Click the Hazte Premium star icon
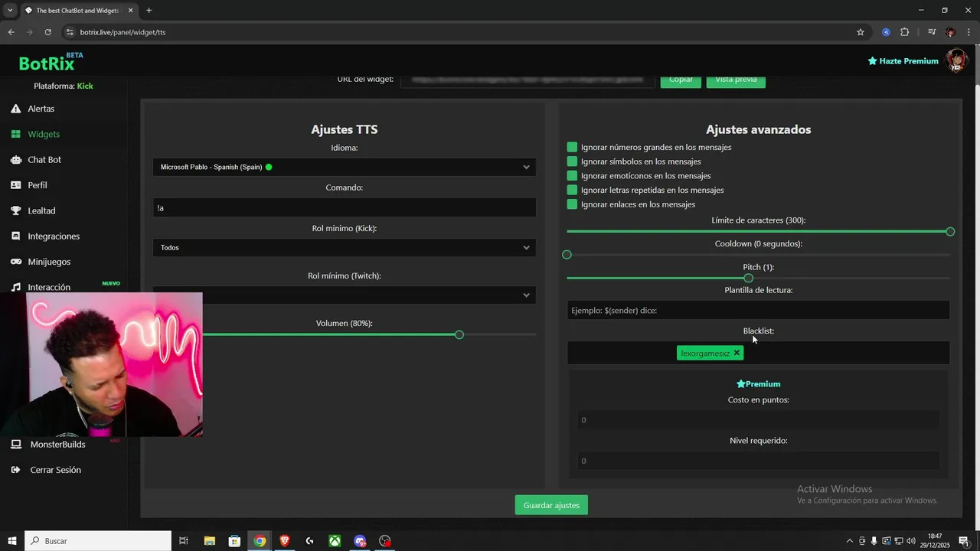Viewport: 980px width, 551px height. tap(872, 60)
